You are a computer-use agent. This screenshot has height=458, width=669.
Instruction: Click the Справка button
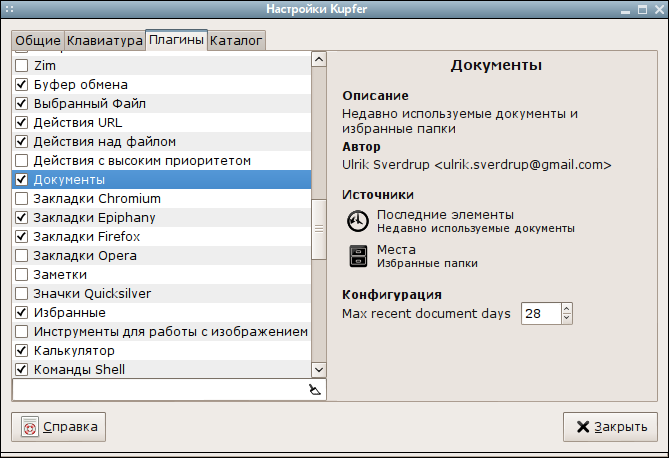(58, 426)
